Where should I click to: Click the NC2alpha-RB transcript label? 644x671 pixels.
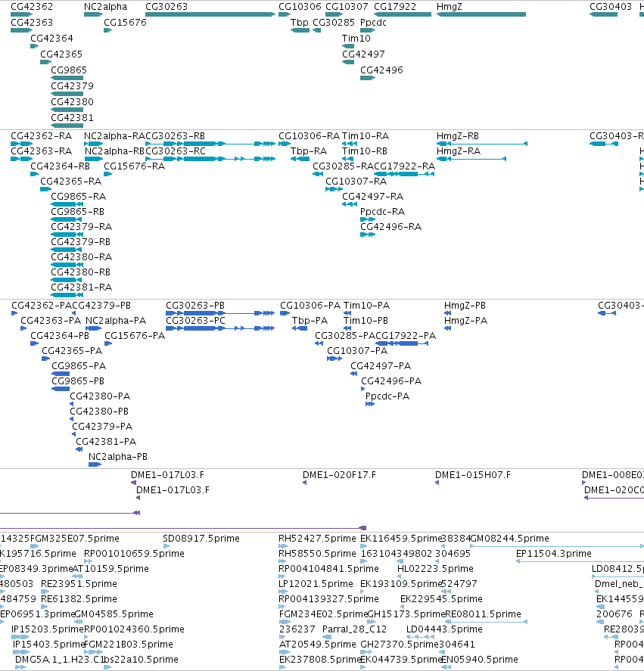coord(114,151)
